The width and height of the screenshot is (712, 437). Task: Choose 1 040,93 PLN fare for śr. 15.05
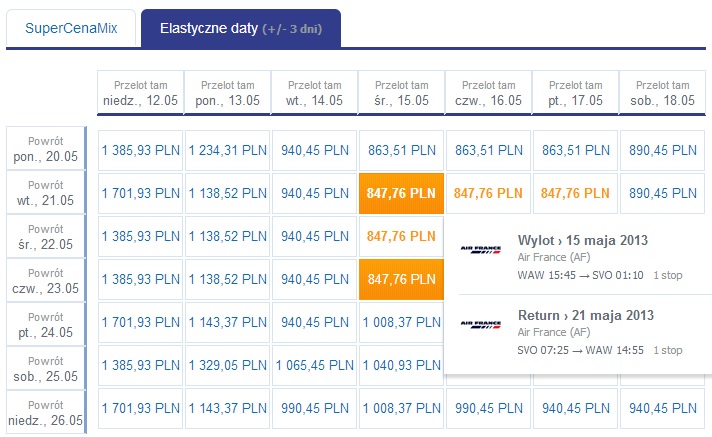pyautogui.click(x=401, y=365)
